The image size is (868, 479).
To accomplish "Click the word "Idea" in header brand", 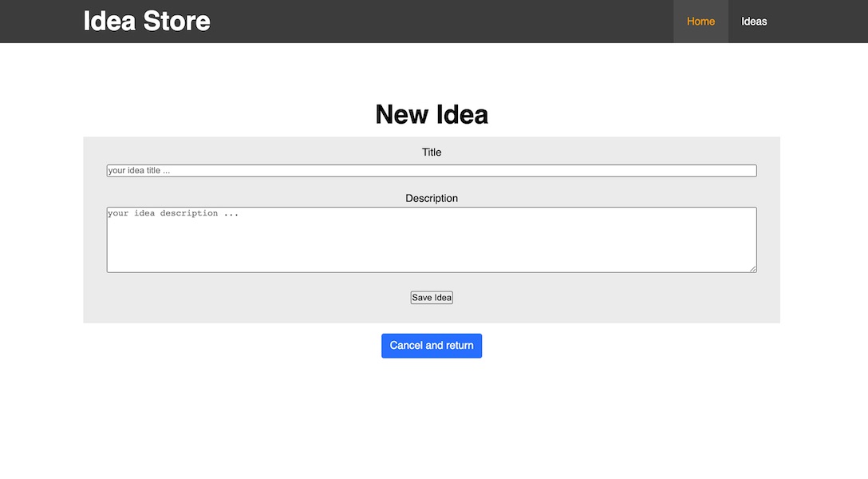I will pyautogui.click(x=109, y=21).
